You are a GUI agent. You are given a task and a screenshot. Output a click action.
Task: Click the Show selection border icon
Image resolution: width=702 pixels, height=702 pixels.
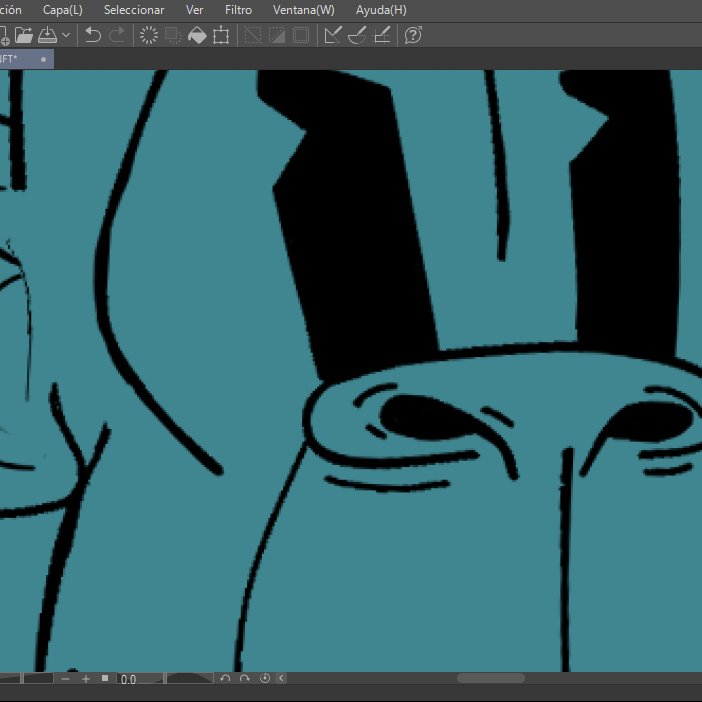click(x=301, y=35)
